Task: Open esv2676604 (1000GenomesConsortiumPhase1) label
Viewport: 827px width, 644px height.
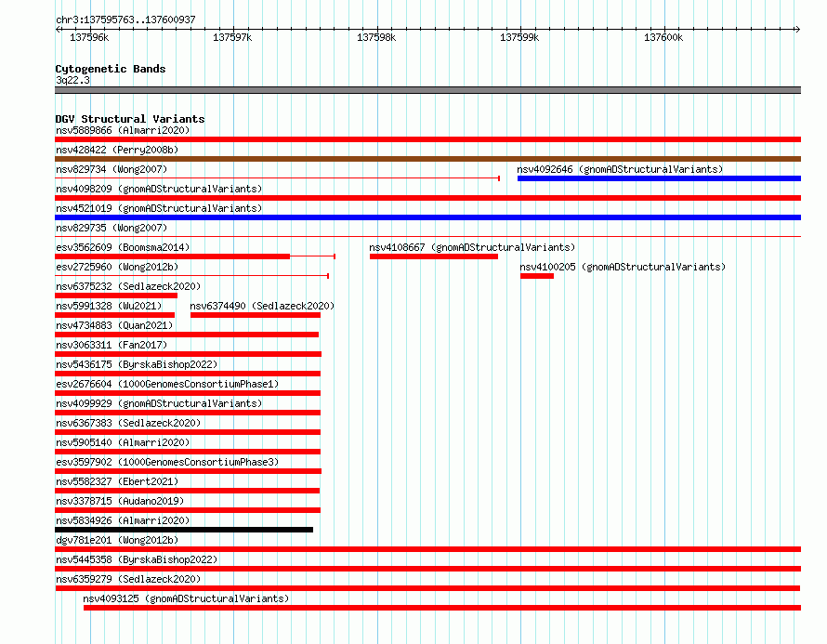Action: pos(167,384)
